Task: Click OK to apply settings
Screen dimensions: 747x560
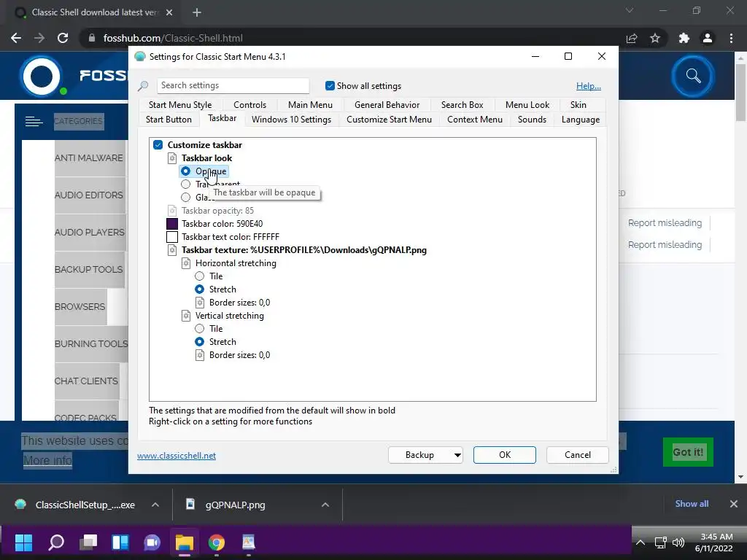Action: 505,455
